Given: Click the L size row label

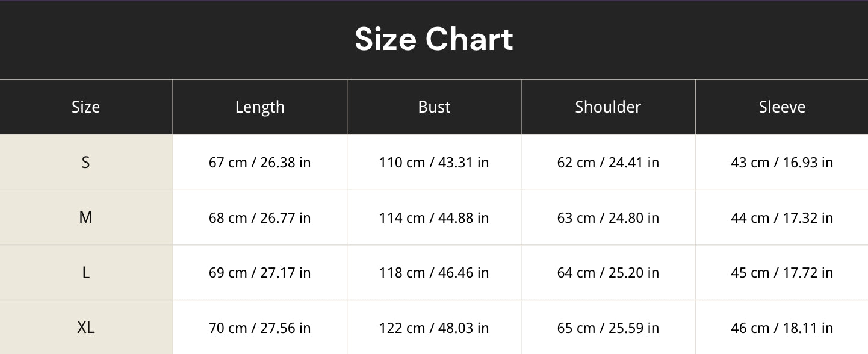Looking at the screenshot, I should tap(86, 273).
